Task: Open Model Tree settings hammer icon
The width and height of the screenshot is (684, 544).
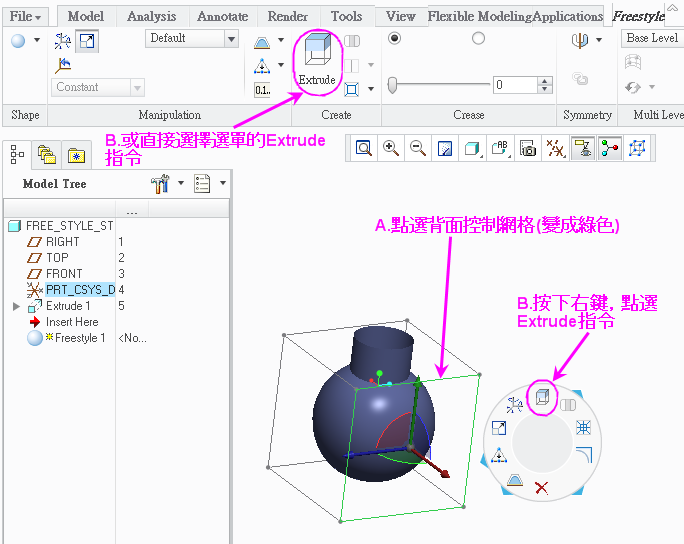Action: pyautogui.click(x=160, y=184)
